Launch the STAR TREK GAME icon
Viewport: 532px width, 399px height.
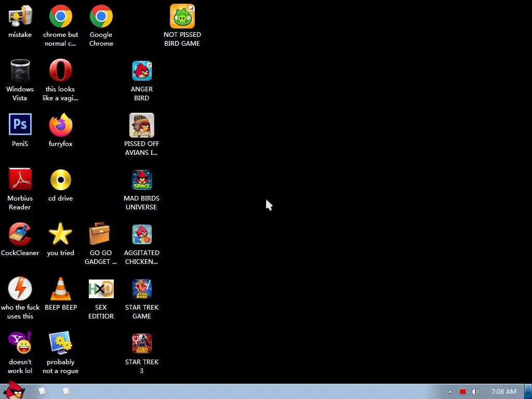(142, 289)
